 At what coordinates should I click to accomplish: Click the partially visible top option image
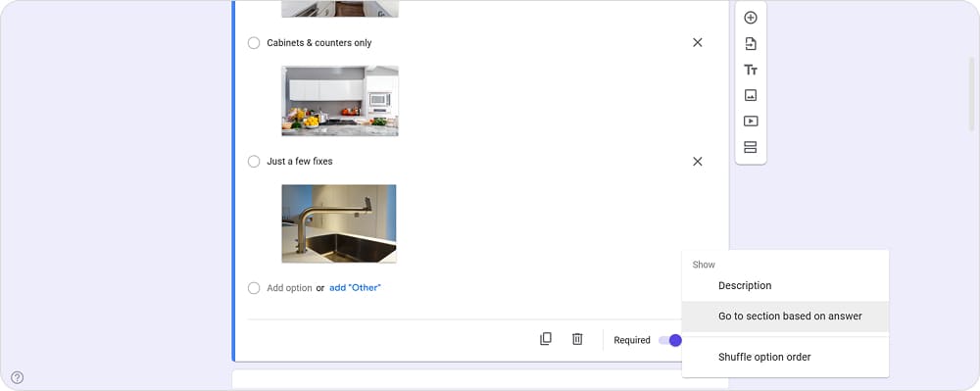pos(340,9)
